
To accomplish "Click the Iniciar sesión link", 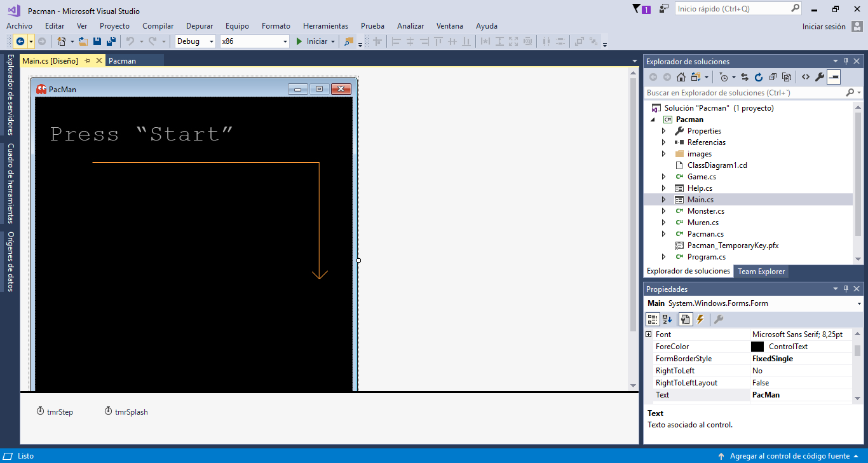I will [822, 26].
